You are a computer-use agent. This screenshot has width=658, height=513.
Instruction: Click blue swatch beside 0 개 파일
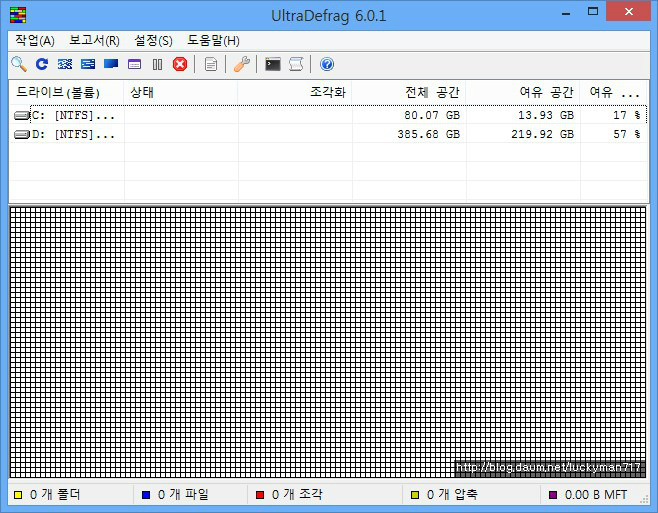(x=146, y=495)
